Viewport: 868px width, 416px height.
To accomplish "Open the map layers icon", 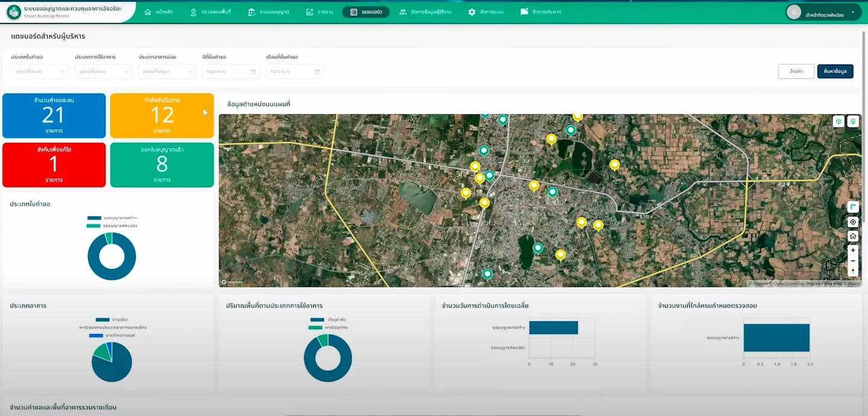I will pyautogui.click(x=853, y=121).
